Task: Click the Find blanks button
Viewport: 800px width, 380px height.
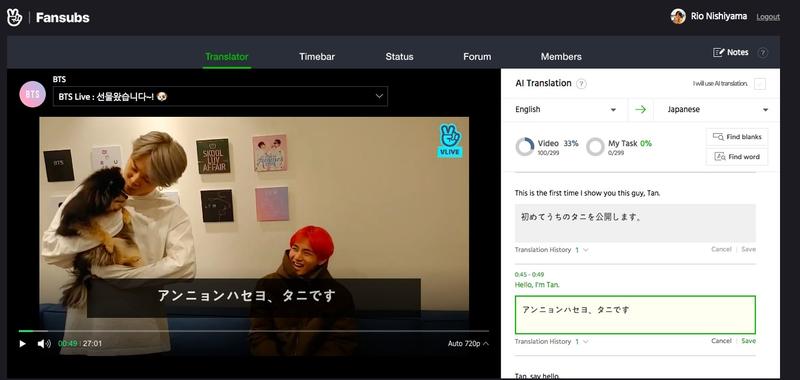Action: (737, 137)
